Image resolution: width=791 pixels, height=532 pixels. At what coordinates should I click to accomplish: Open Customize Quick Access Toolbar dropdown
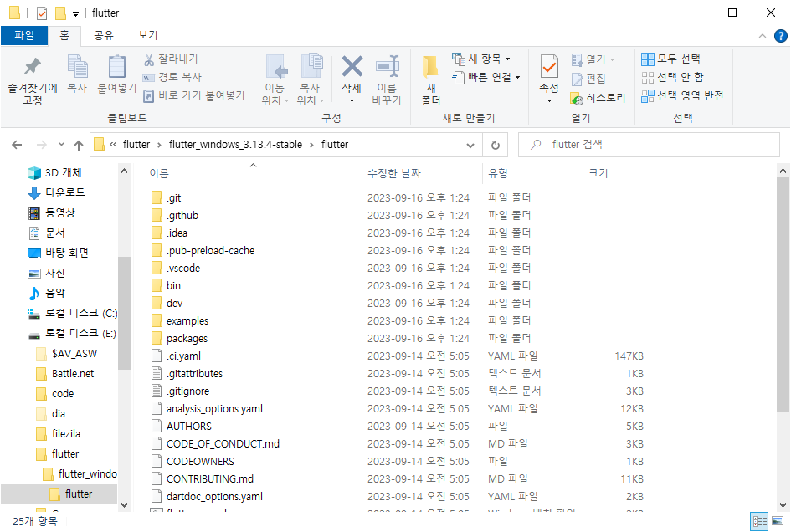coord(75,13)
